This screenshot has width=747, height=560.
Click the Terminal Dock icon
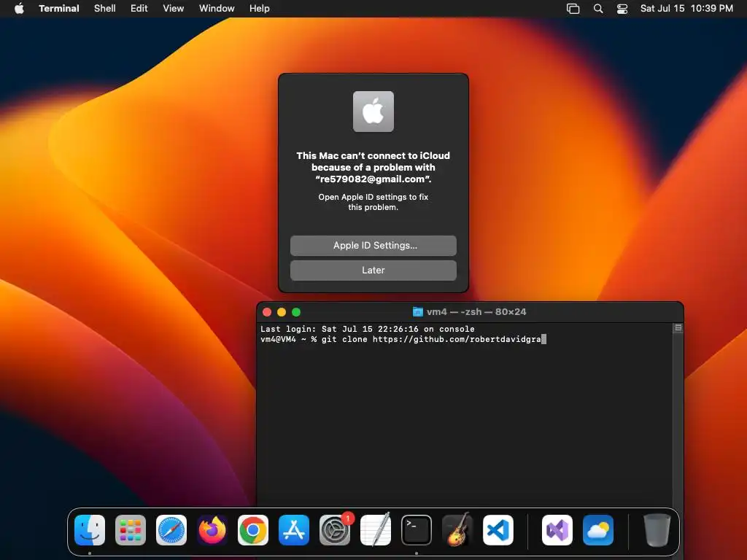click(x=417, y=530)
